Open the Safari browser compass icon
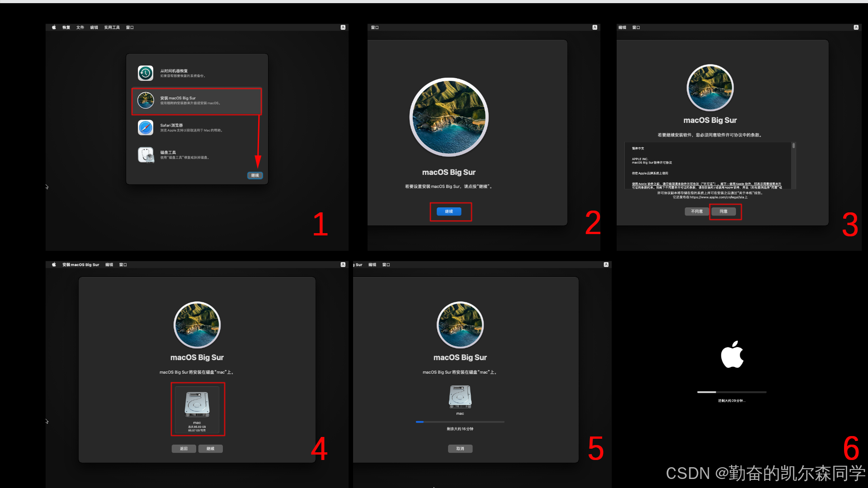Screen dimensions: 868x488 coord(146,127)
